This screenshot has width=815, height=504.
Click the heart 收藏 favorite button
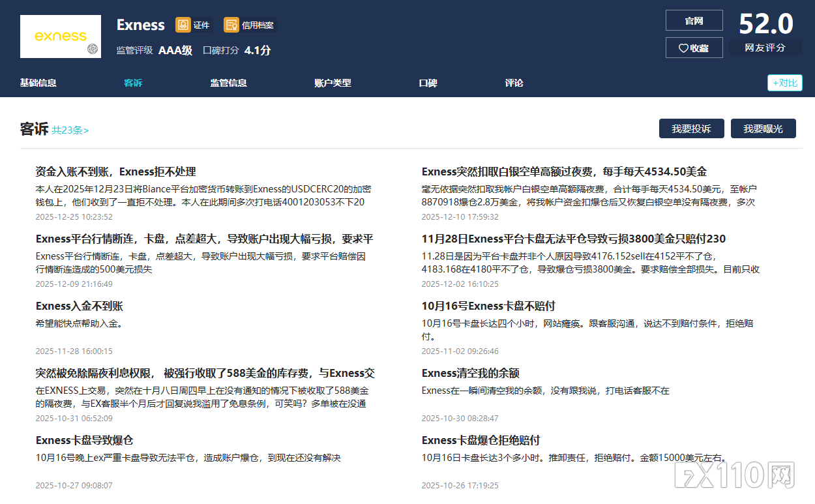pyautogui.click(x=694, y=48)
